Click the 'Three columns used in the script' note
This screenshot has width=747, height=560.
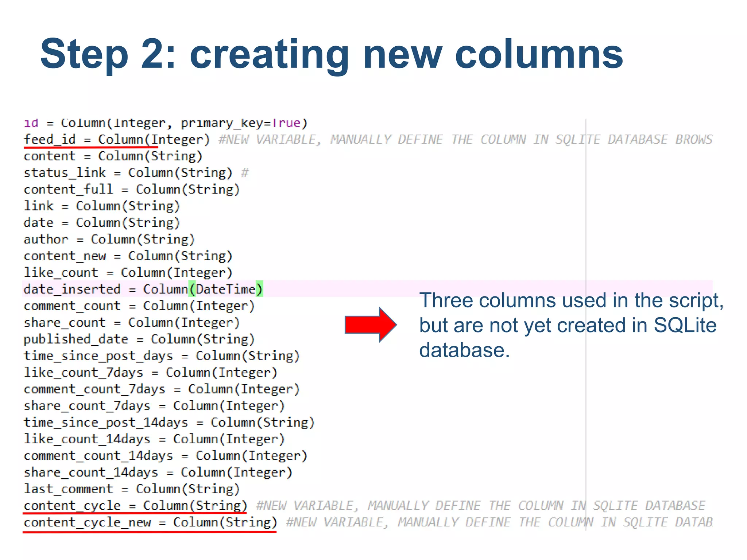(571, 325)
